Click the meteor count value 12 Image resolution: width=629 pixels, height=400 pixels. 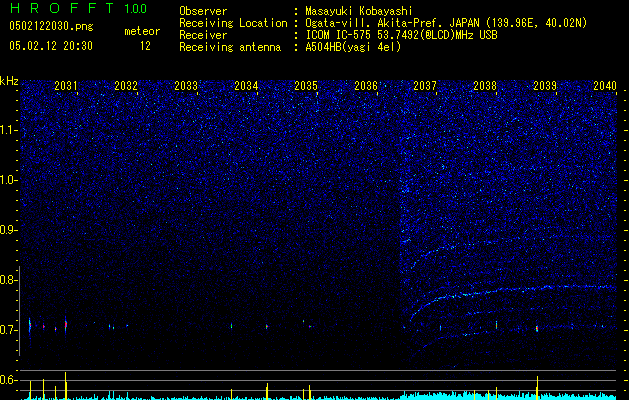[x=145, y=46]
